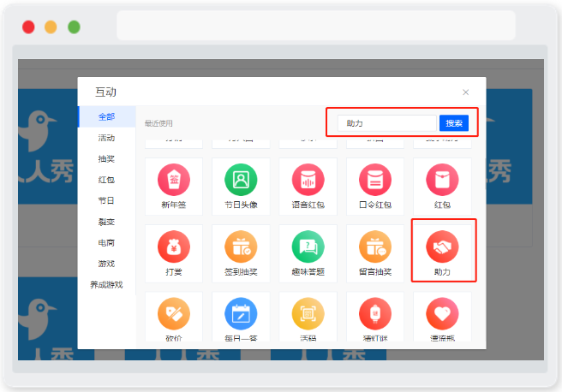
Task: Select the 趣味答题 quiz icon
Action: click(308, 246)
